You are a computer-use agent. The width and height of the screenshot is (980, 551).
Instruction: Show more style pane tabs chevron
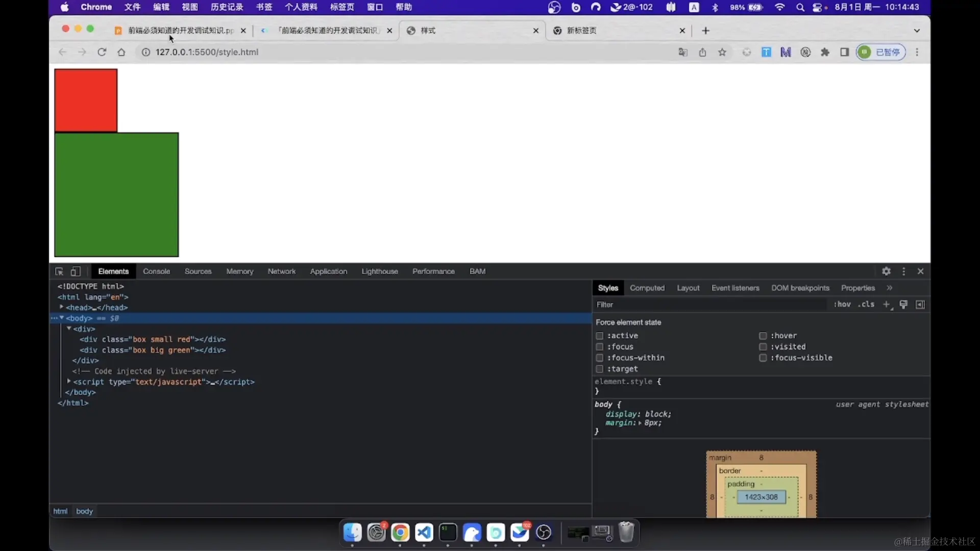pos(890,288)
